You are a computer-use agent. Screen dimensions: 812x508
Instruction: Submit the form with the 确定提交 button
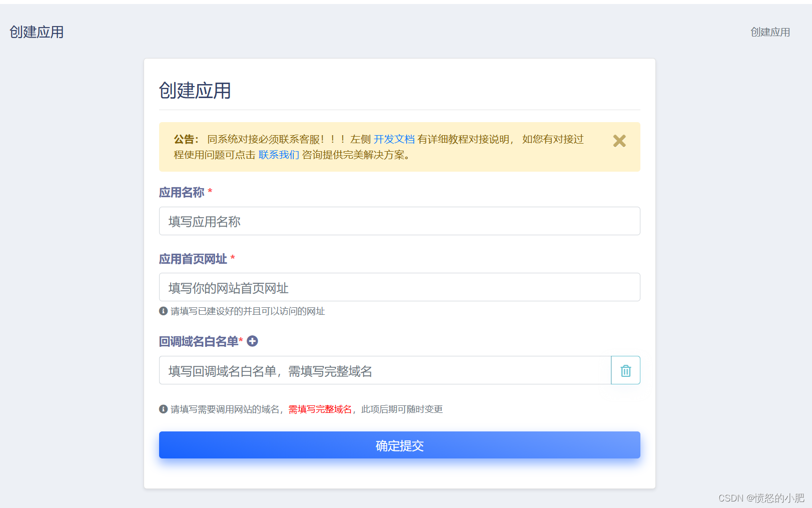point(399,445)
